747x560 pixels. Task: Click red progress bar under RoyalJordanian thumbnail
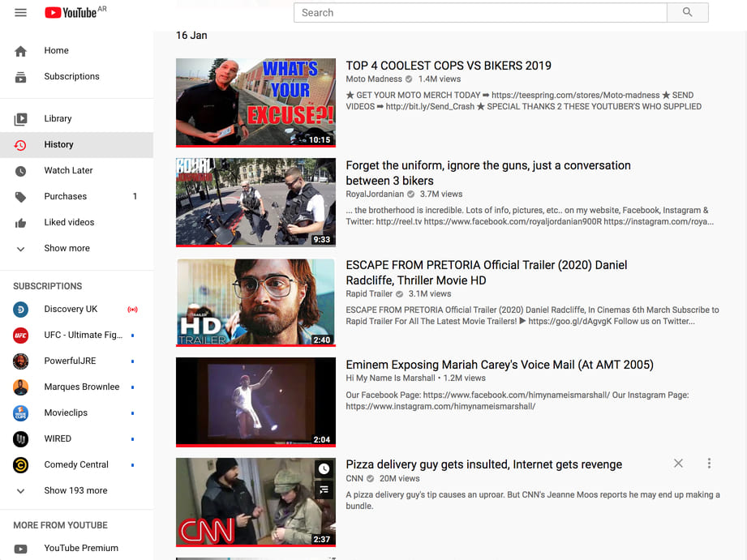point(204,246)
